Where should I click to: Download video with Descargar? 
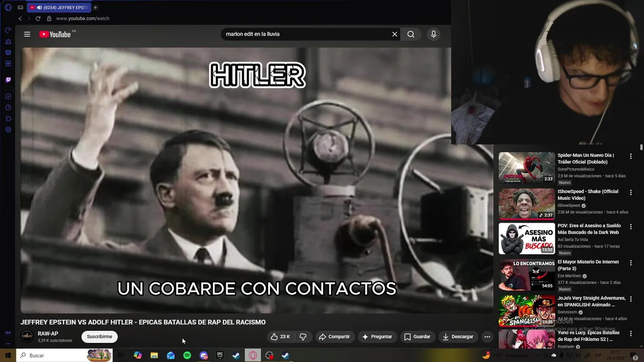tap(458, 337)
